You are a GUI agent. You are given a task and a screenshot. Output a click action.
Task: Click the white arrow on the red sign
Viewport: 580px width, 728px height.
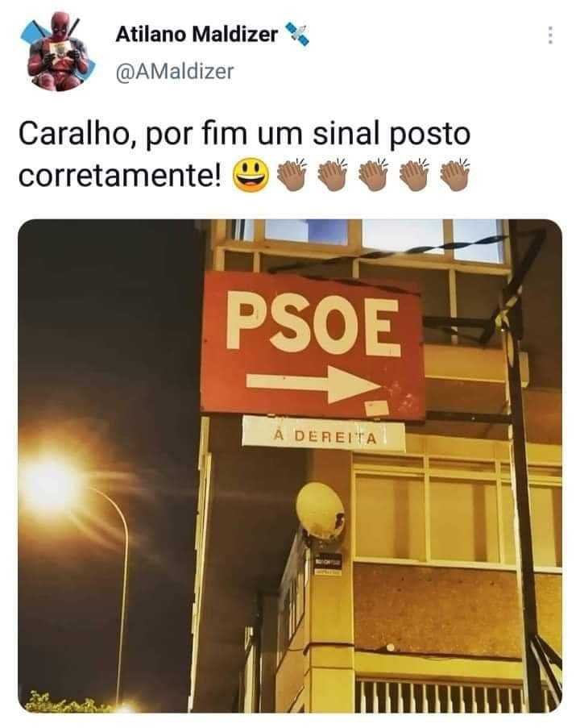click(x=313, y=384)
